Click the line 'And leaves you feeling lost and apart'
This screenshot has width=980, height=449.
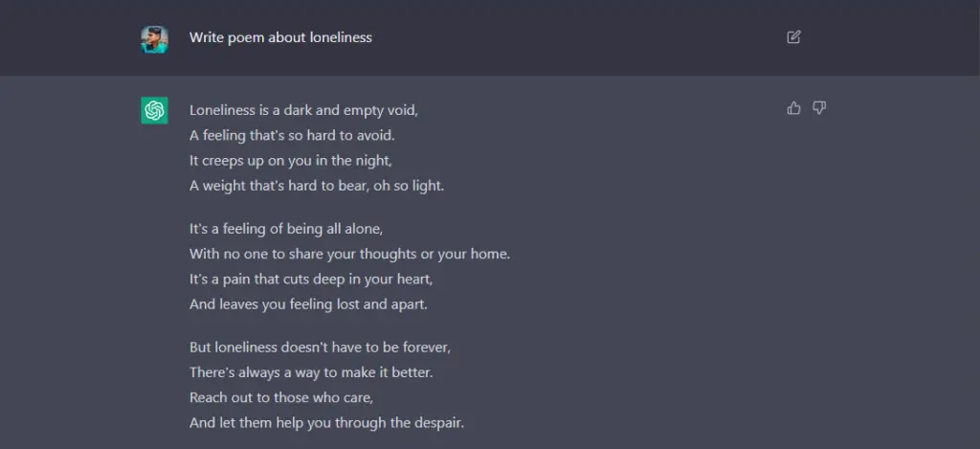click(309, 304)
